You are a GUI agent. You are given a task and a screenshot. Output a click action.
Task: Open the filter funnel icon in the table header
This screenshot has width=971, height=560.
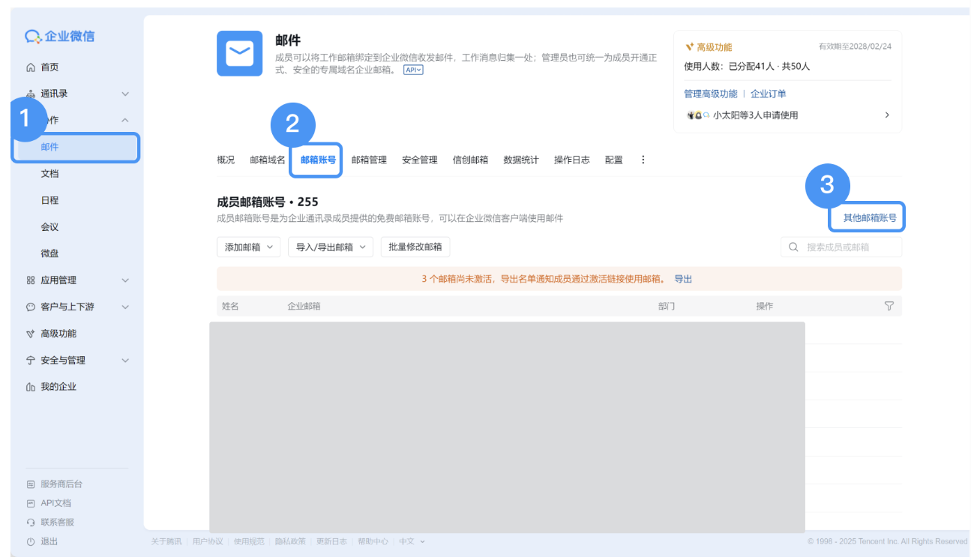pyautogui.click(x=889, y=306)
